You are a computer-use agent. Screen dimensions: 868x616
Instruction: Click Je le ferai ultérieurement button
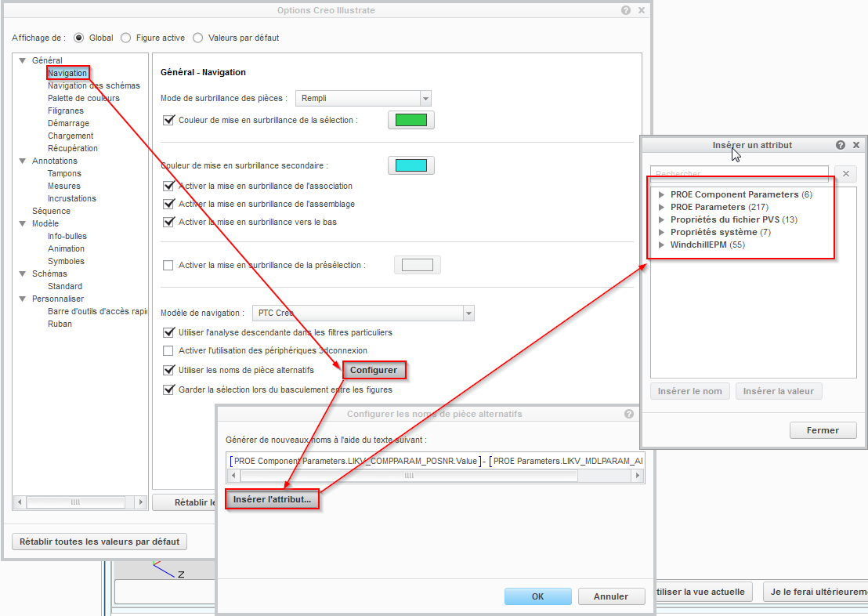pos(816,592)
